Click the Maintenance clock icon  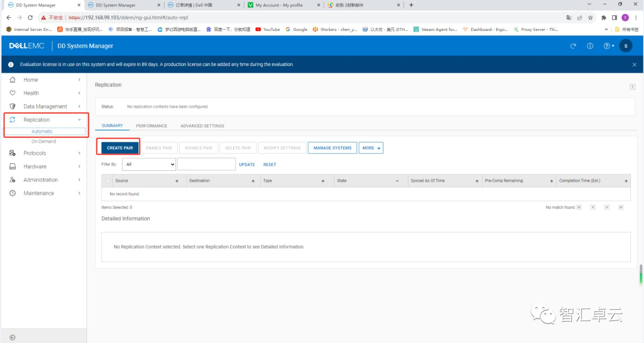pos(13,194)
